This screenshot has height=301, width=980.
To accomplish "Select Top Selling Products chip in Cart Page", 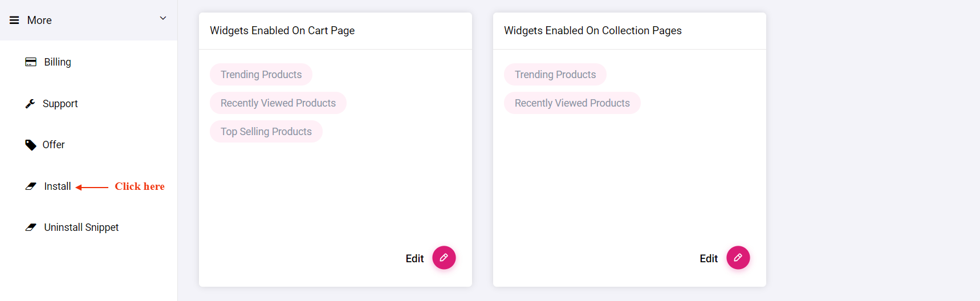I will click(x=266, y=132).
